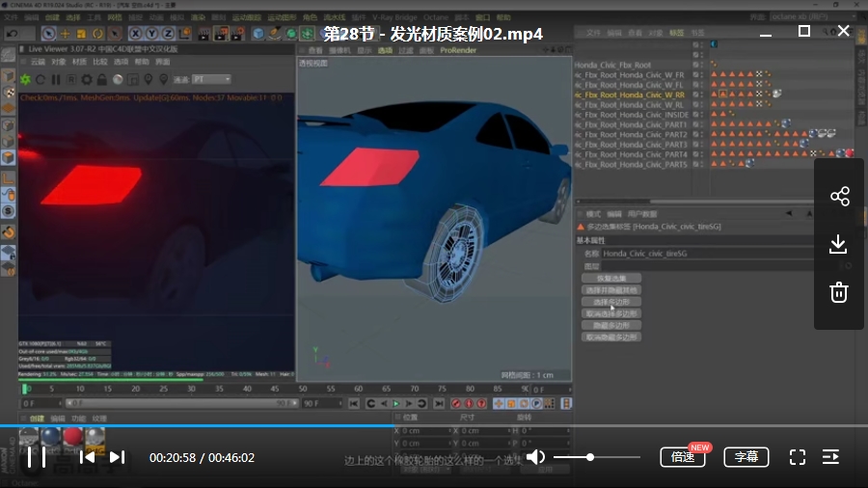Select the Live Selection tool
868x488 pixels.
[x=49, y=35]
